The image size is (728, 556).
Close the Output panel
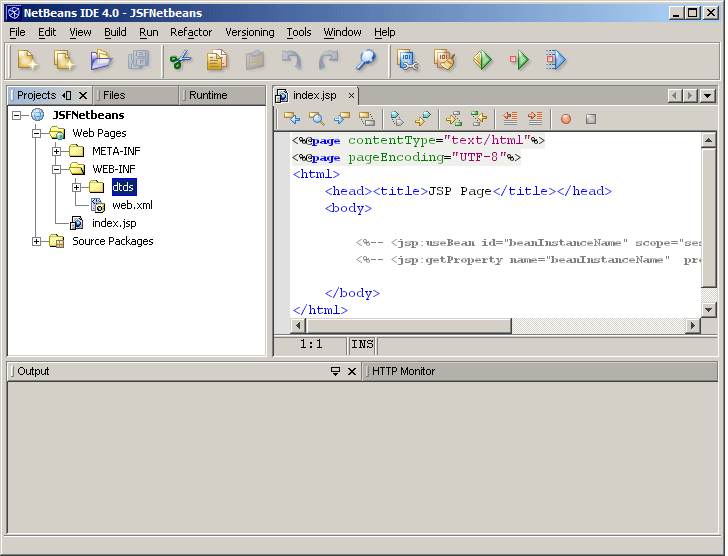352,371
